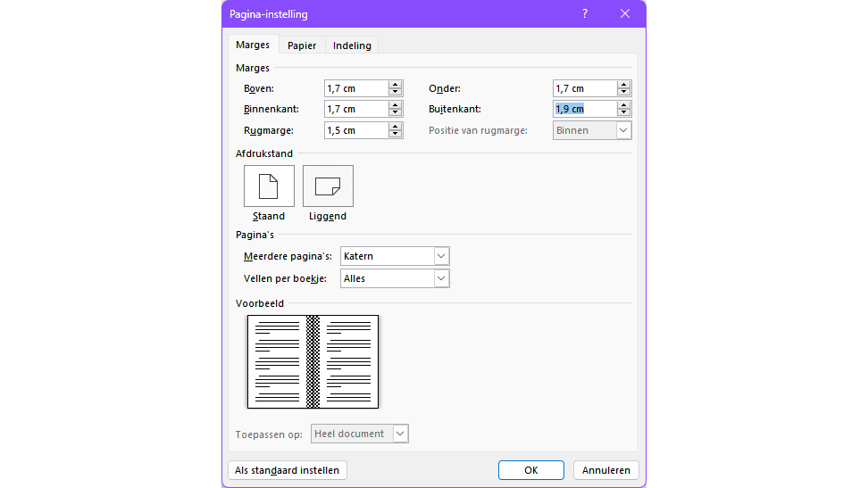This screenshot has height=488, width=868.
Task: Decrease the Onder margin value
Action: point(624,92)
